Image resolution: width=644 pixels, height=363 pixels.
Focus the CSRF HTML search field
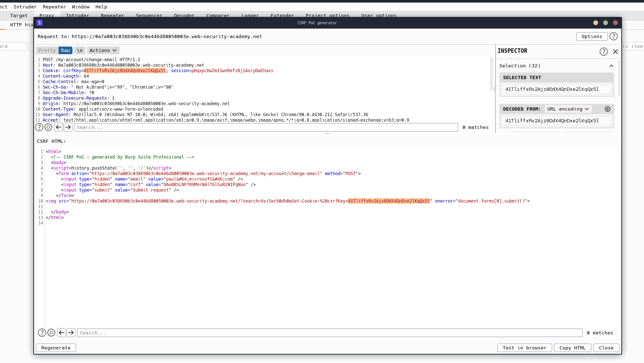tap(330, 333)
